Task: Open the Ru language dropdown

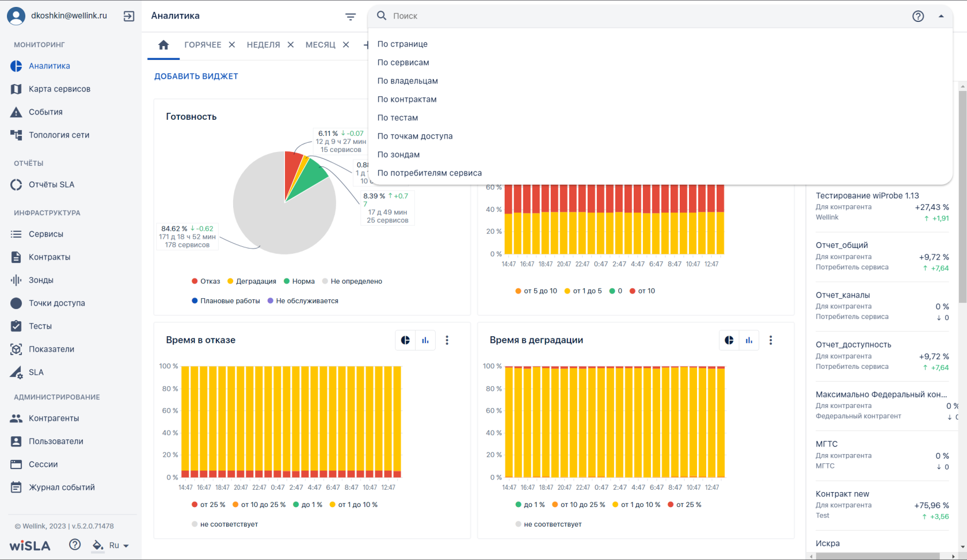Action: tap(119, 546)
